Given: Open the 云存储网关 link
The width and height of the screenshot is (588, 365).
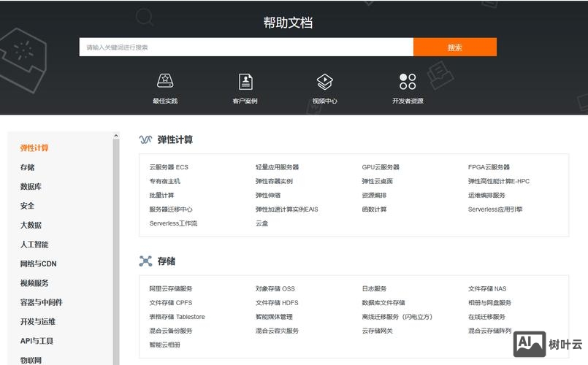Looking at the screenshot, I should tap(377, 331).
